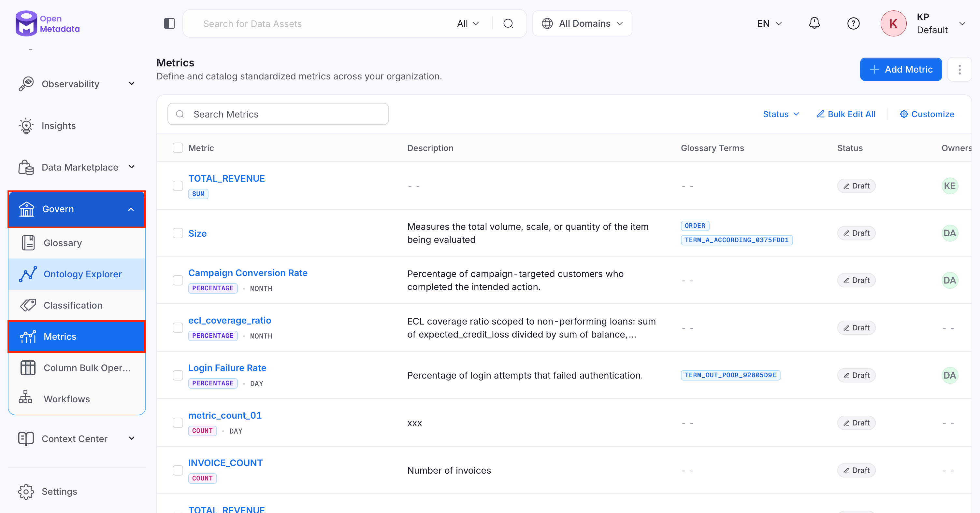The image size is (980, 513).
Task: Toggle the select-all checkbox in Metric header
Action: [178, 148]
